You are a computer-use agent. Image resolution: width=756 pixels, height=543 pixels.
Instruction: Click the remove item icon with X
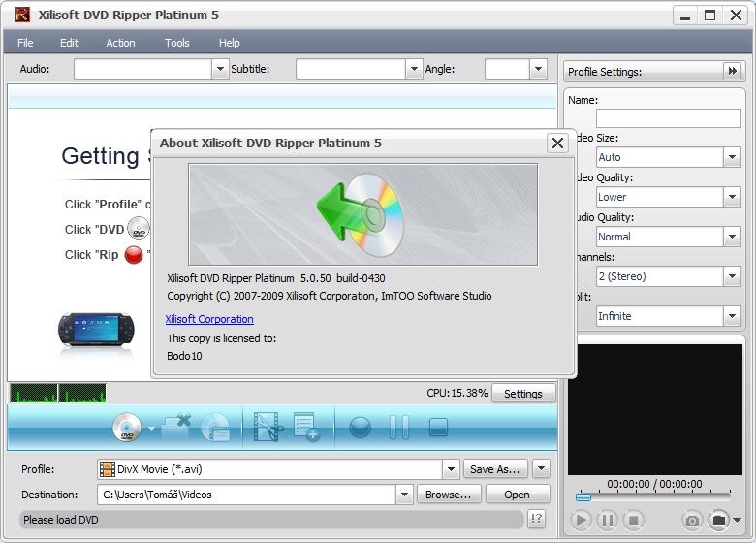pos(176,426)
